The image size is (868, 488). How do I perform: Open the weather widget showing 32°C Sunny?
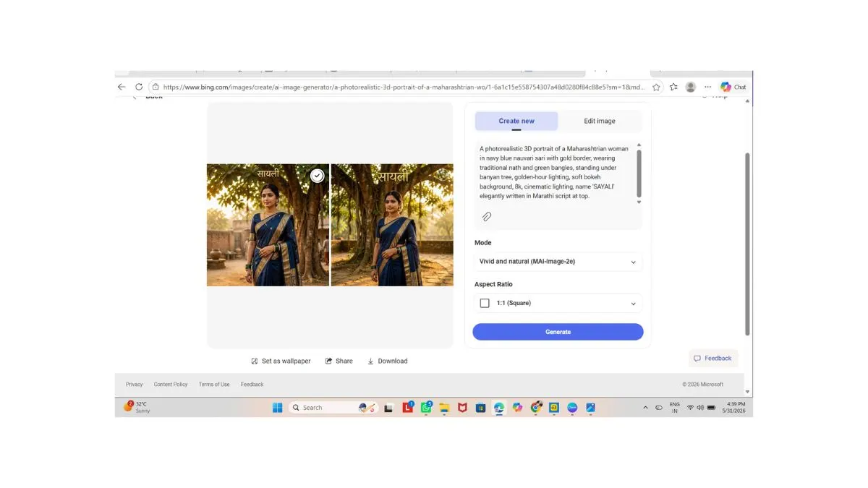coord(137,407)
